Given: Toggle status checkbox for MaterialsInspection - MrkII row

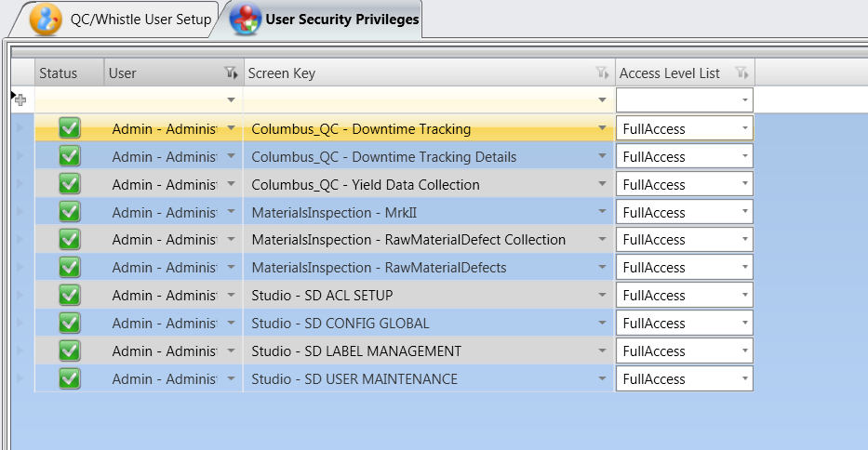Looking at the screenshot, I should (x=70, y=212).
